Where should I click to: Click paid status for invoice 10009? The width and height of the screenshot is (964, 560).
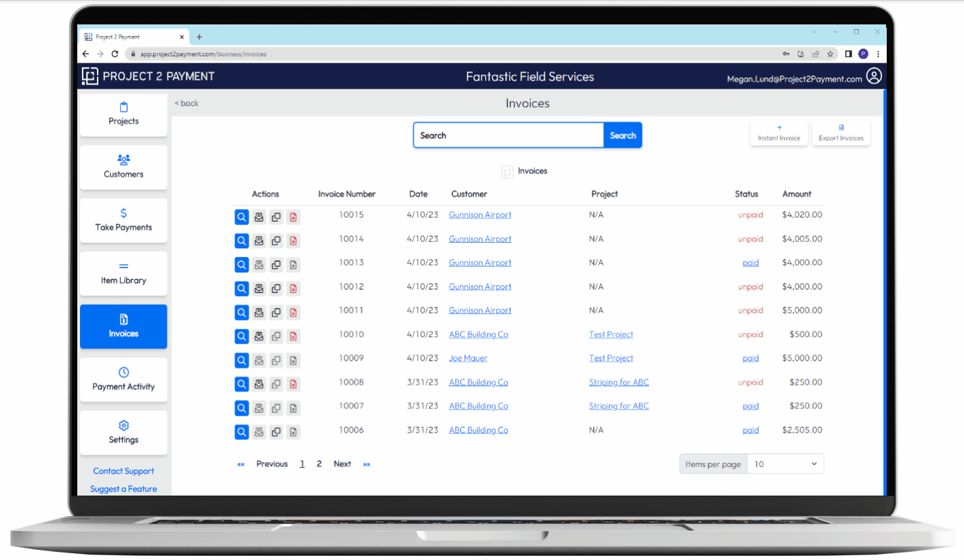coord(750,358)
